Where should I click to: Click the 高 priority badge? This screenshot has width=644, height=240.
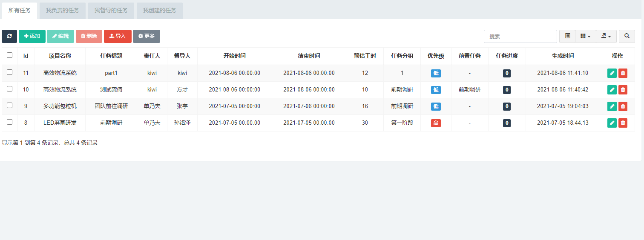coord(436,123)
